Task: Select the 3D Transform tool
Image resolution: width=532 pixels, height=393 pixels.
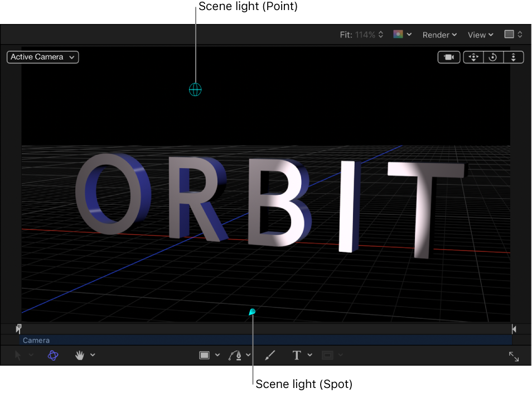Action: pos(53,355)
